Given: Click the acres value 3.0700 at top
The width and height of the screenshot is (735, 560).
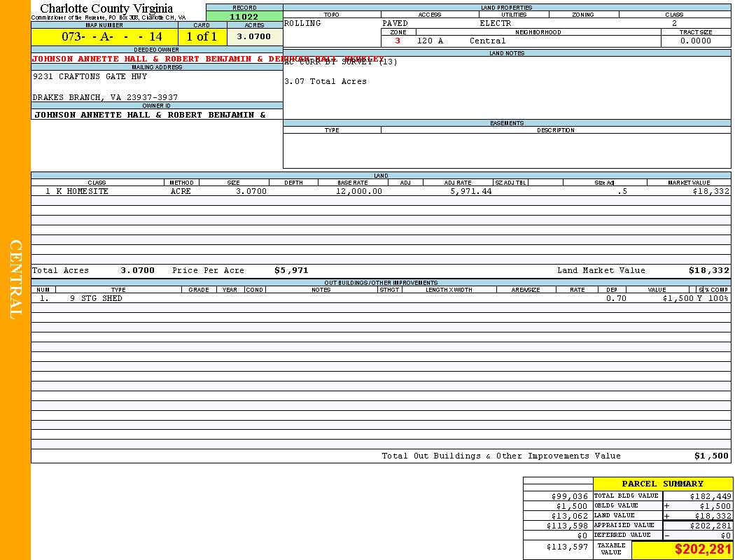Looking at the screenshot, I should tap(254, 37).
